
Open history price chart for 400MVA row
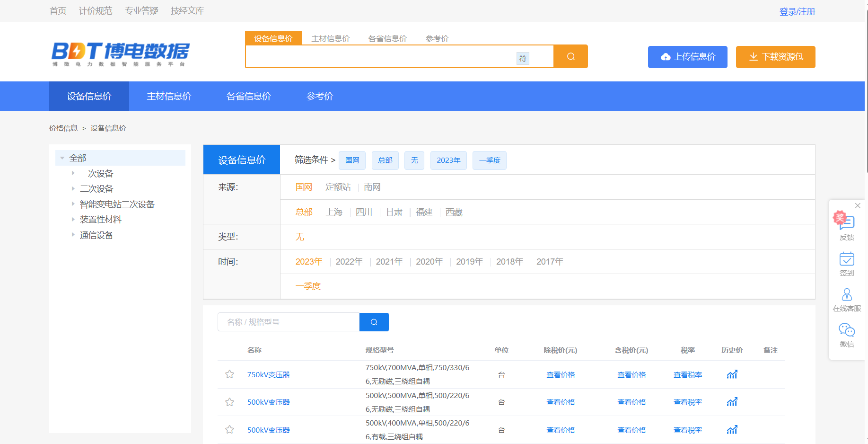coord(732,430)
